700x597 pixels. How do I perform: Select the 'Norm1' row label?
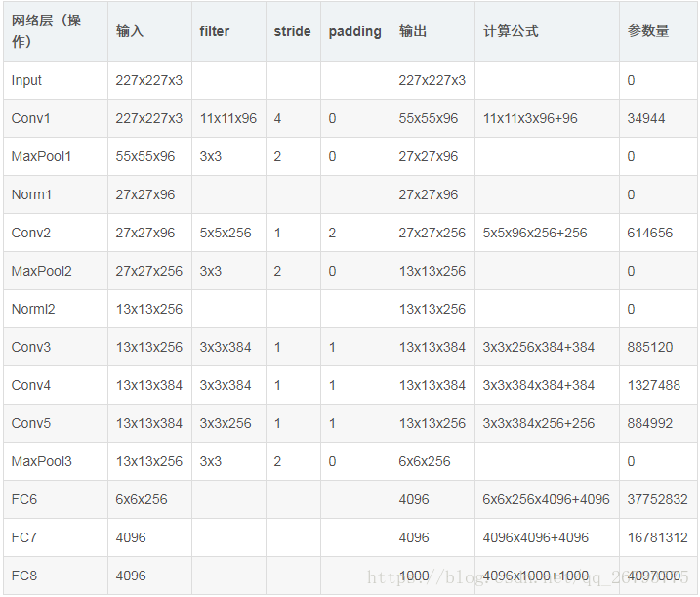point(31,194)
